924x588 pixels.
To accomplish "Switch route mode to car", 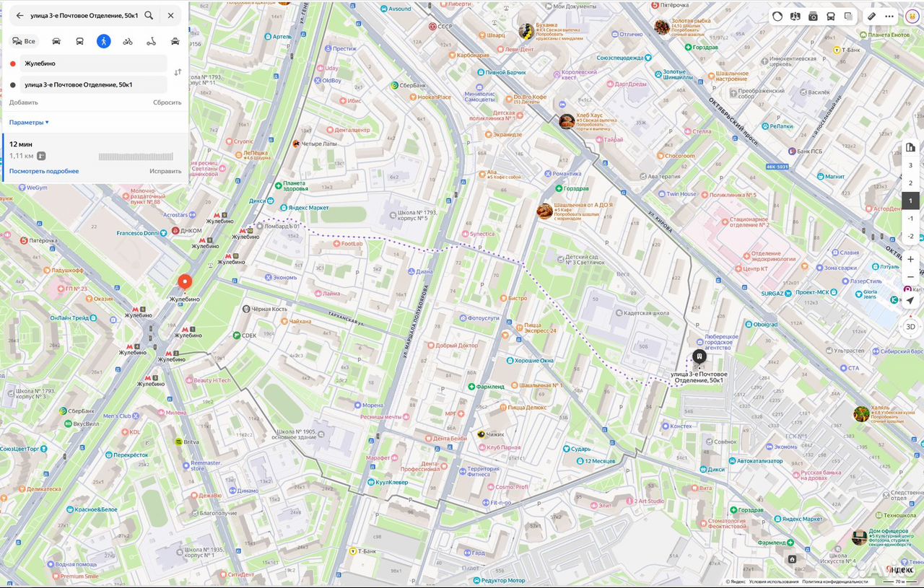I will click(x=56, y=41).
